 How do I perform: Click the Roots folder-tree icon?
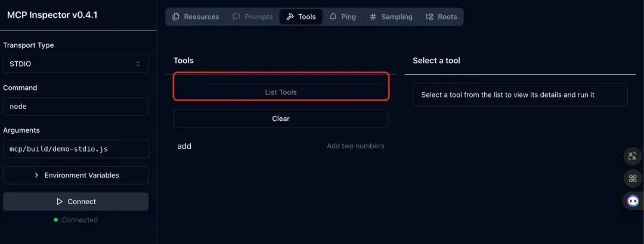tap(429, 17)
